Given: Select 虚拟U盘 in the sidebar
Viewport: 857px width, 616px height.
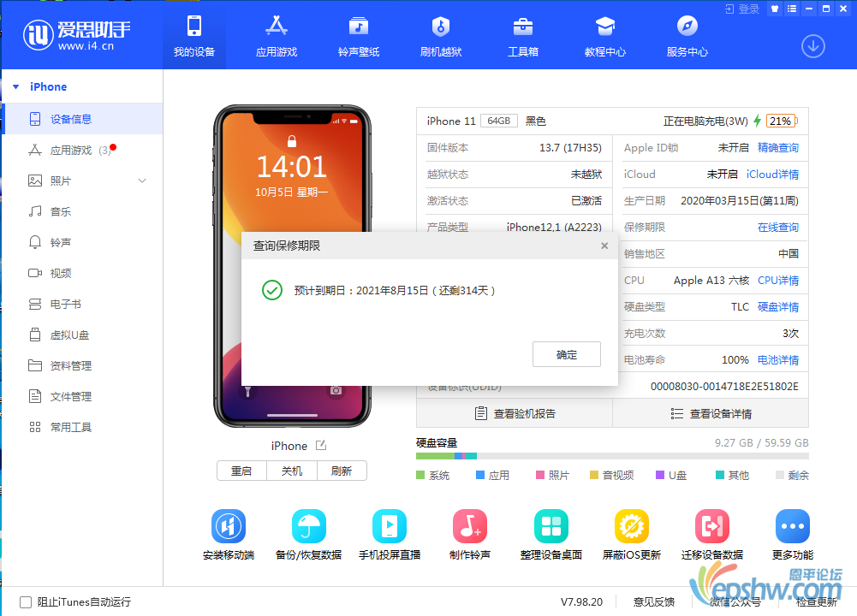Looking at the screenshot, I should [x=84, y=335].
